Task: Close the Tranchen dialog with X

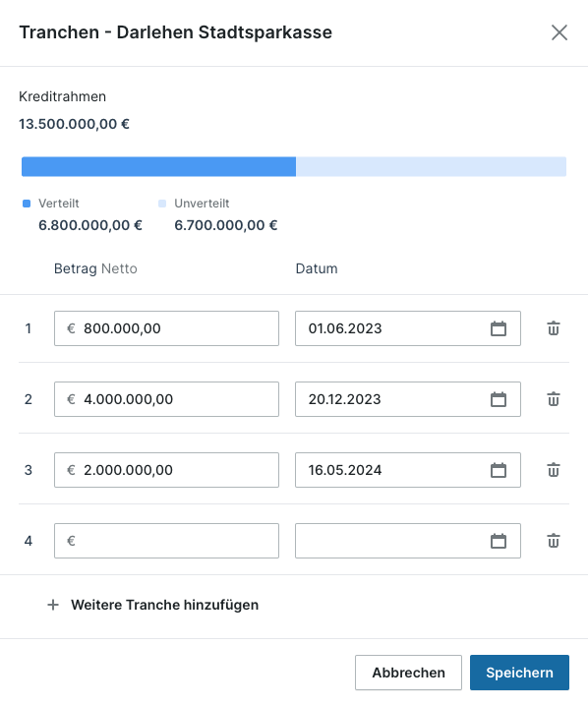Action: click(x=559, y=32)
